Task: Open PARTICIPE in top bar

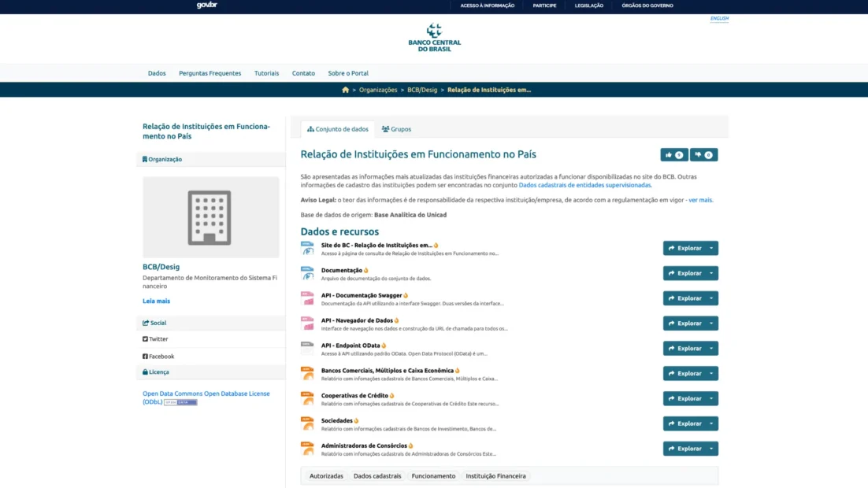Action: [544, 6]
